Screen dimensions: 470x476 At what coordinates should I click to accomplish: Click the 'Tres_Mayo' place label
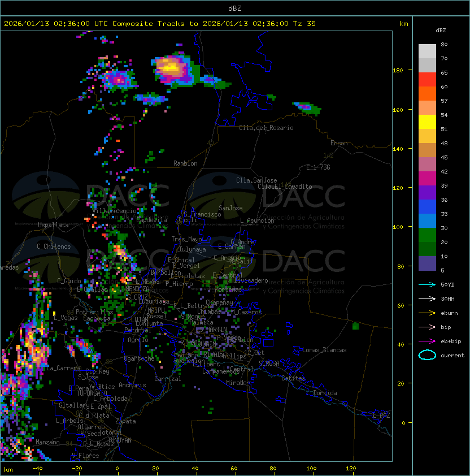pyautogui.click(x=186, y=239)
